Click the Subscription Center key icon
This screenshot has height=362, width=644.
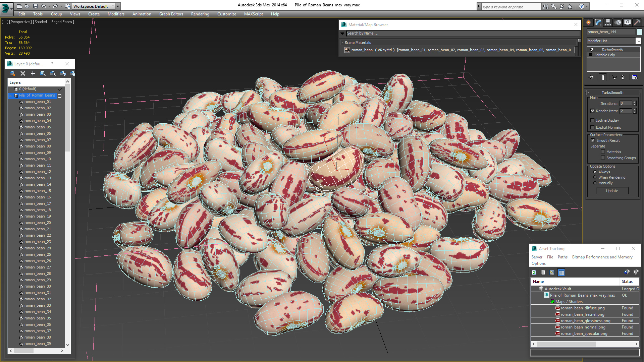554,6
